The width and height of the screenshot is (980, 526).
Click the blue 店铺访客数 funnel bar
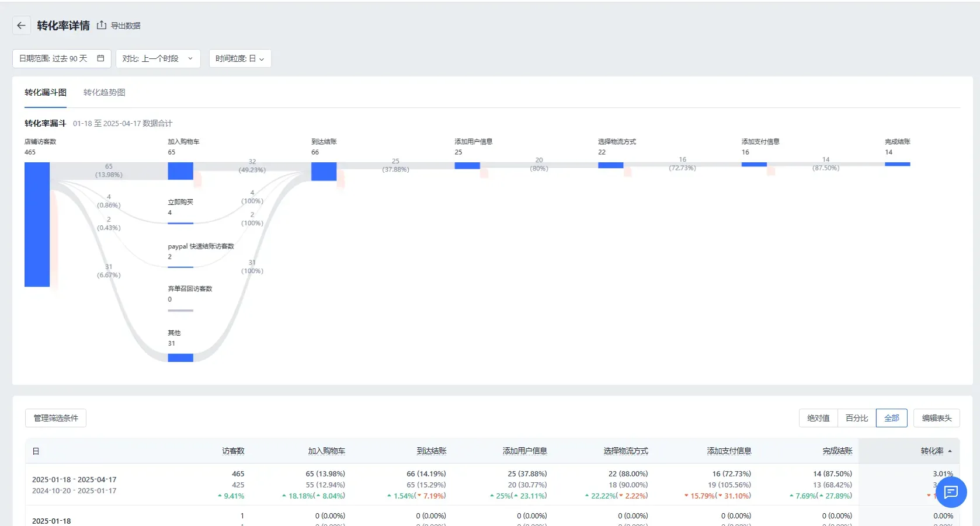[x=37, y=225]
